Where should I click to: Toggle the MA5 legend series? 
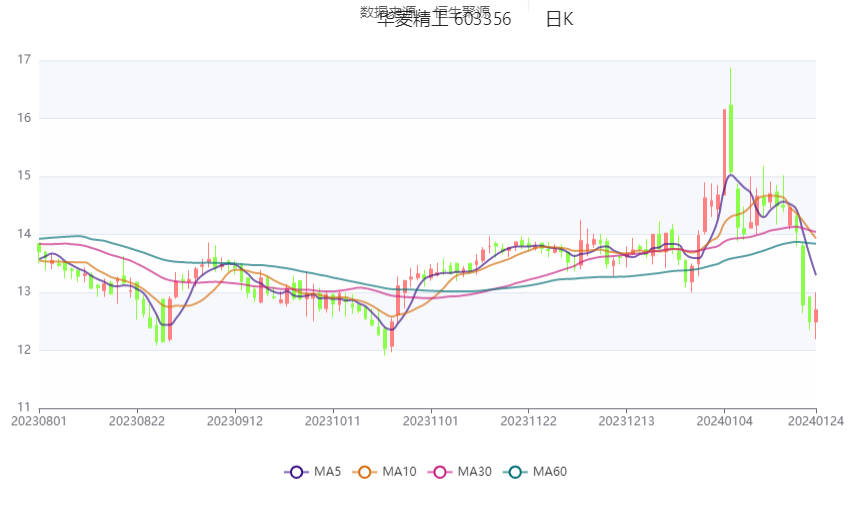point(313,472)
